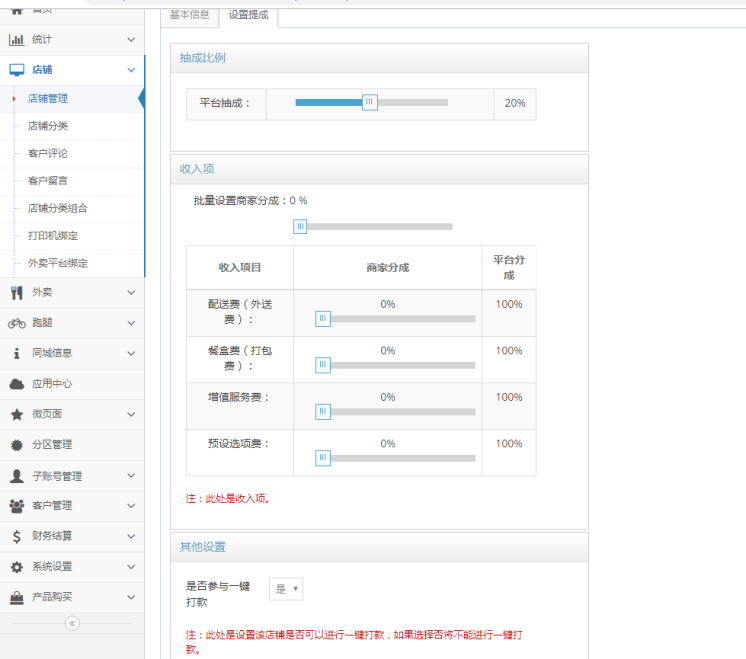
Task: Expand the 同城信息 menu chevron
Action: pos(131,353)
